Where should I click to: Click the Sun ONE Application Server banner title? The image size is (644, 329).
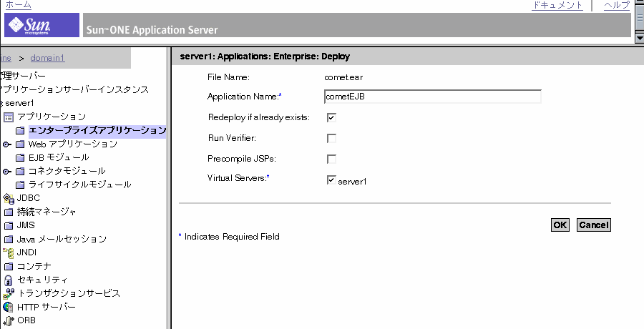coord(152,30)
